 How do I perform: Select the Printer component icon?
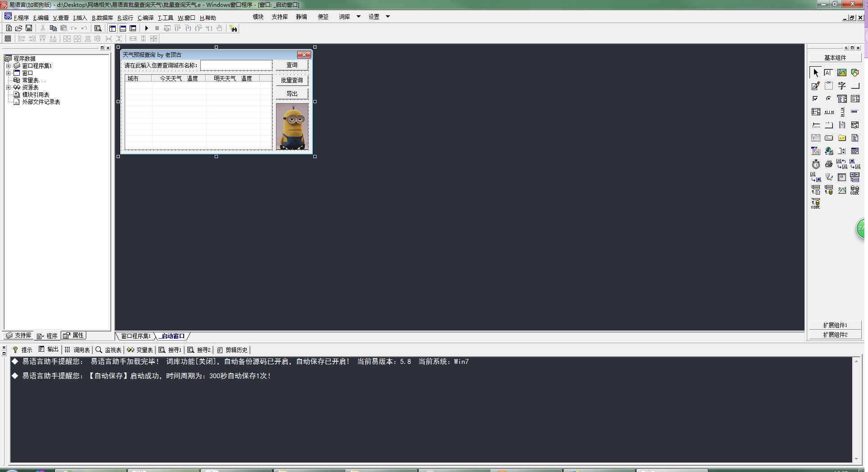click(x=828, y=164)
